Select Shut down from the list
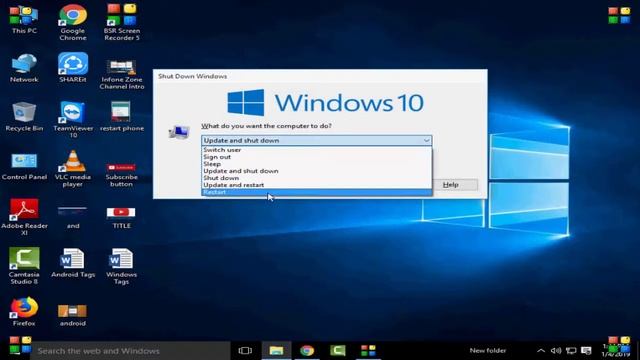This screenshot has width=640, height=360. click(x=317, y=178)
